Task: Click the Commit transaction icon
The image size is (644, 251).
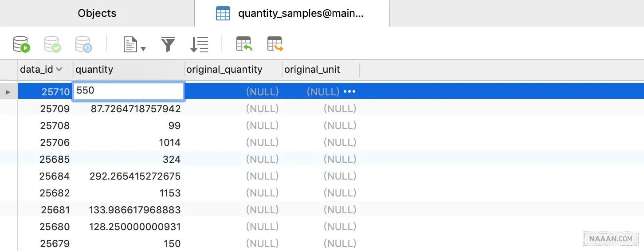Action: click(52, 44)
